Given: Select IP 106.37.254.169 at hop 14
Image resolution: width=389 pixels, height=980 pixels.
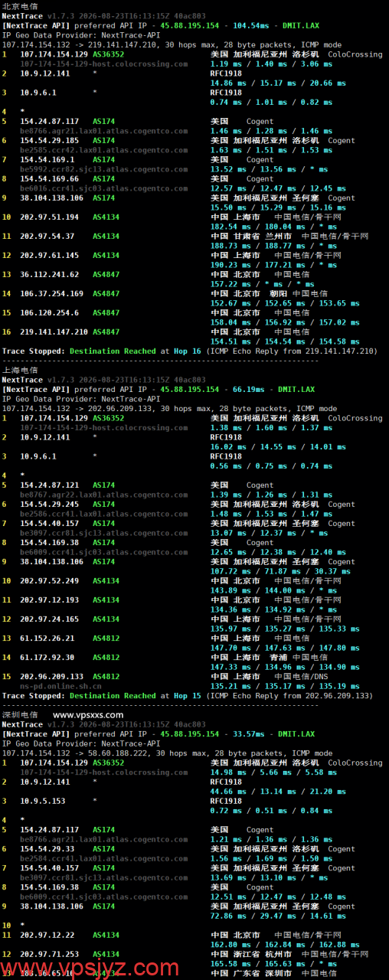Looking at the screenshot, I should pyautogui.click(x=51, y=293).
